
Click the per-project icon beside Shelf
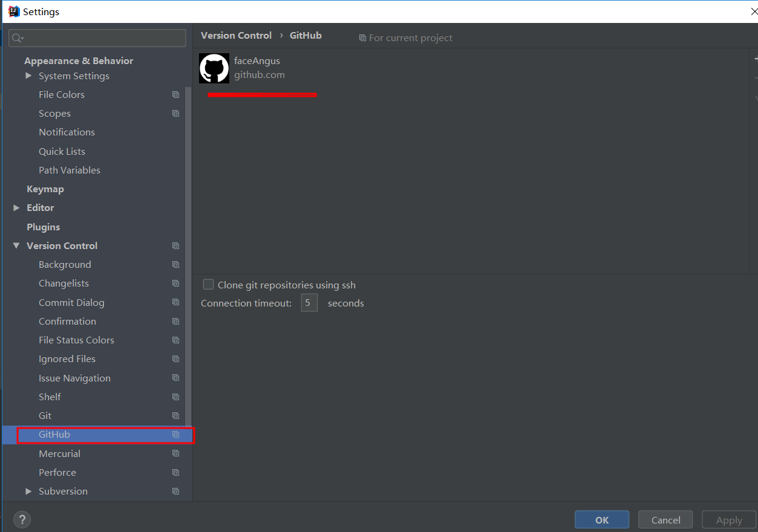(175, 397)
